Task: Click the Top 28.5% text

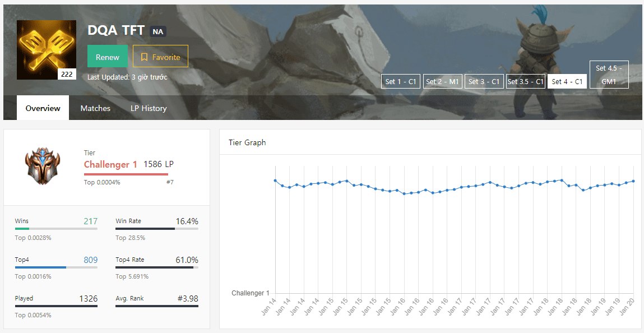Action: tap(130, 238)
